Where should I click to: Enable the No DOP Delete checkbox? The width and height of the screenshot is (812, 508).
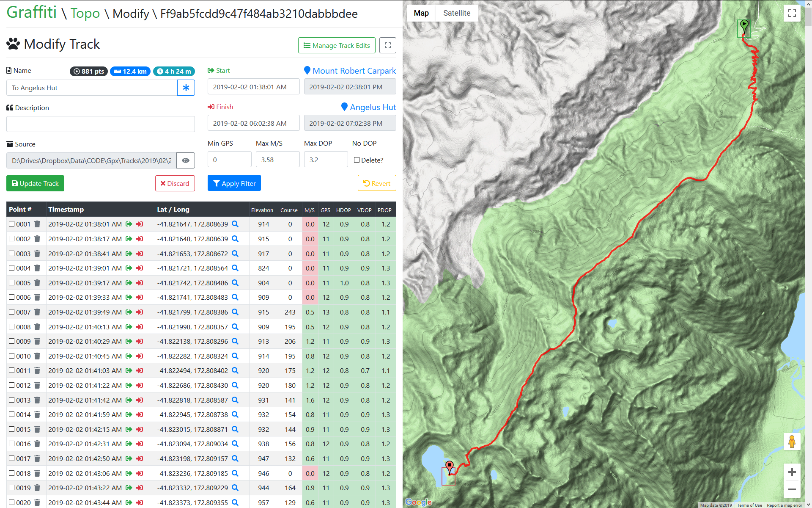[357, 160]
